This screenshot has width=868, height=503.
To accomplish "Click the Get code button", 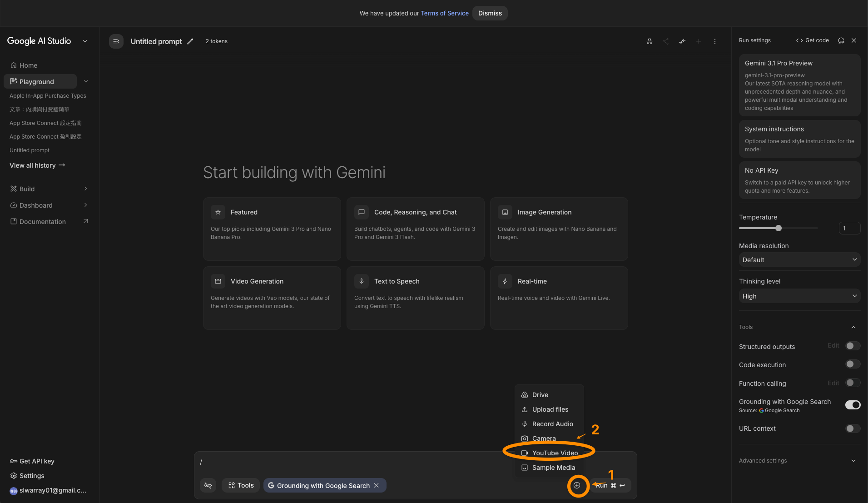I will 813,40.
